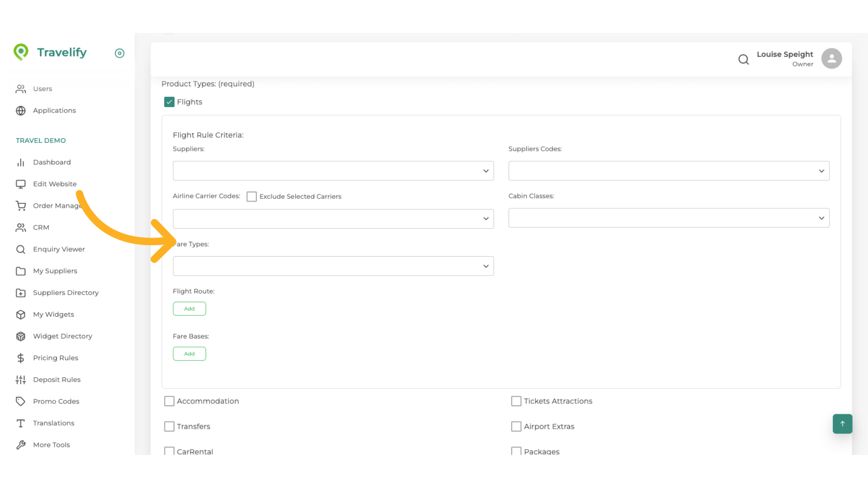Click the search icon in the header
This screenshot has height=488, width=868.
point(744,59)
